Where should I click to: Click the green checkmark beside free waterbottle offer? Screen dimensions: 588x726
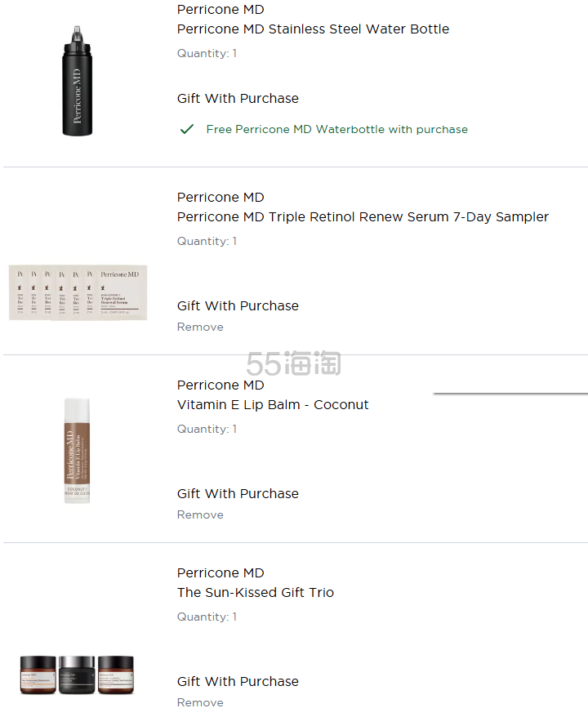(x=187, y=129)
